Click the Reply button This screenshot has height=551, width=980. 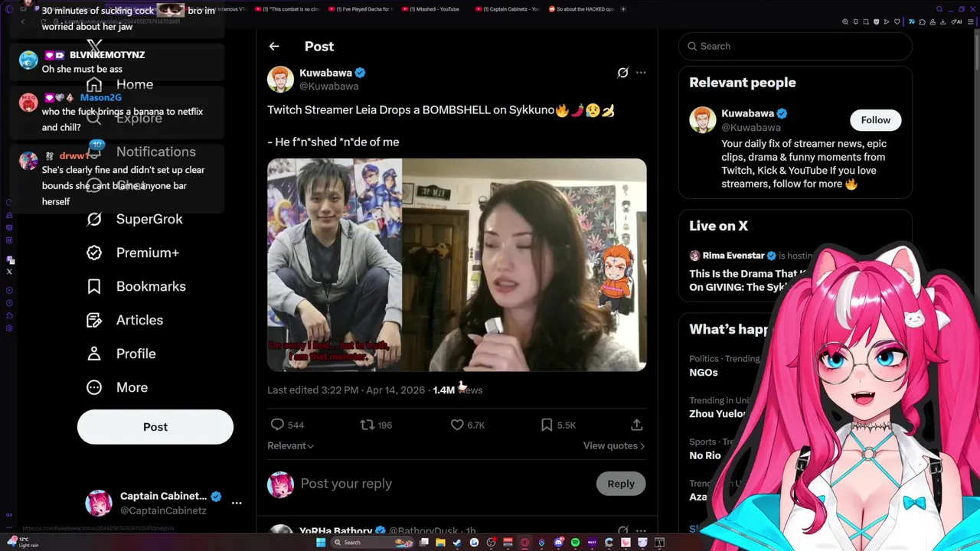(621, 484)
